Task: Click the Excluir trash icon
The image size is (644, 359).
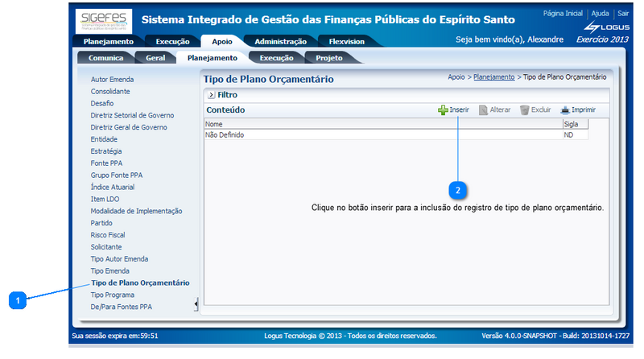Action: click(524, 109)
